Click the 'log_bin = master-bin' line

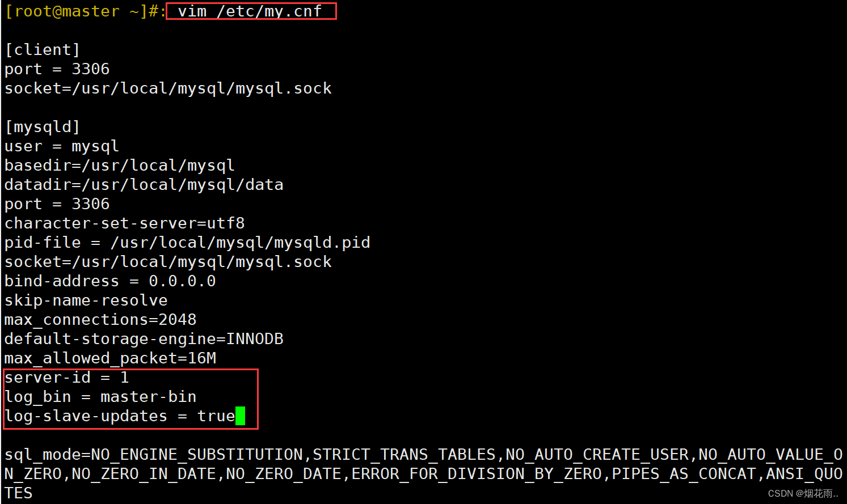(x=100, y=397)
